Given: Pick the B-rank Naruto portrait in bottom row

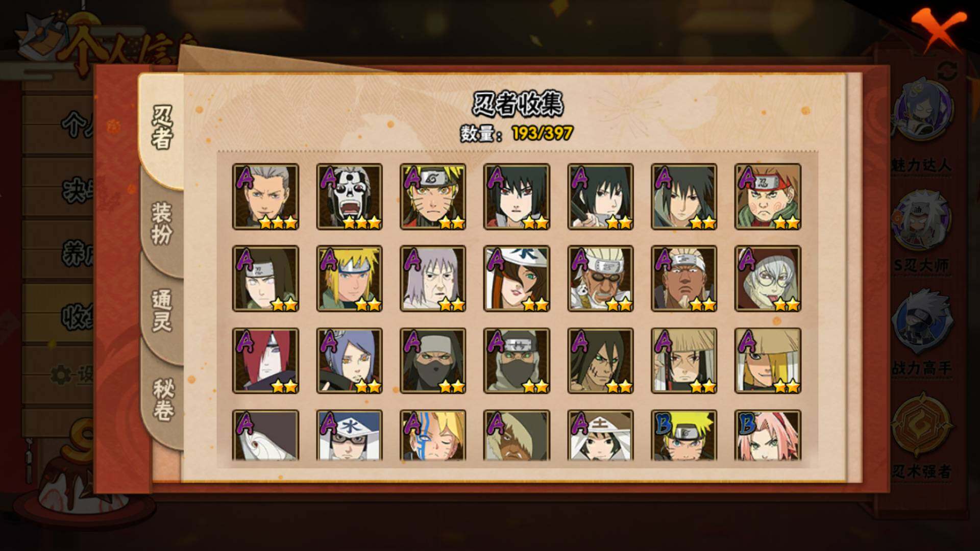Looking at the screenshot, I should point(684,436).
